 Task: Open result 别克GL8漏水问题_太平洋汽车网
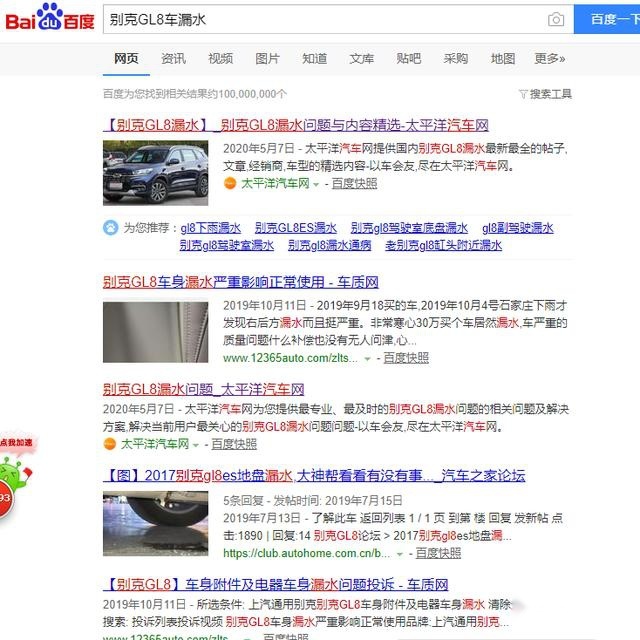(203, 389)
